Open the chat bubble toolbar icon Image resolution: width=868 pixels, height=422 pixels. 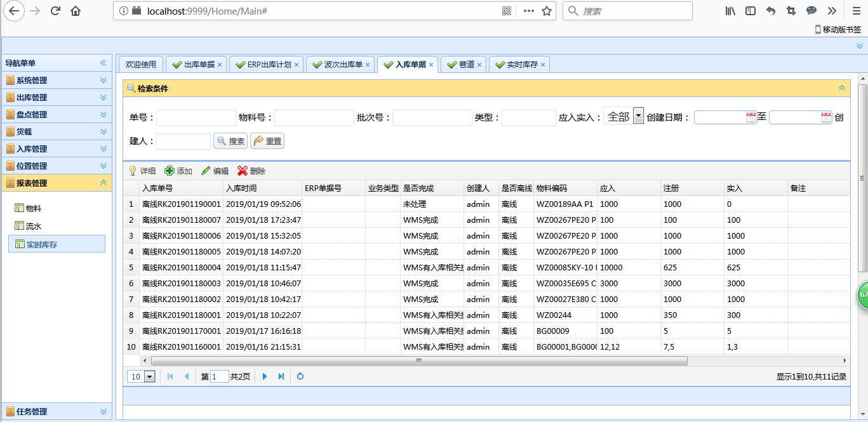tap(811, 11)
